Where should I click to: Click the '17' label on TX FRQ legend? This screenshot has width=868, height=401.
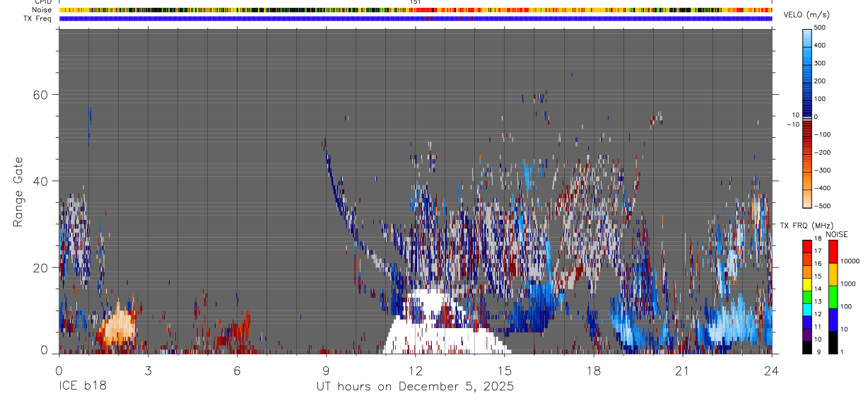tap(818, 251)
